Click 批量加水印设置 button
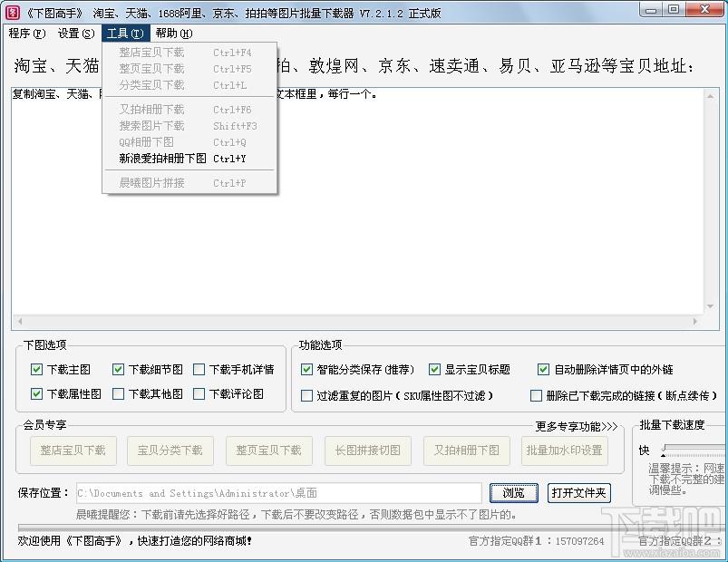Screen dimensions: 728x562 [565, 451]
